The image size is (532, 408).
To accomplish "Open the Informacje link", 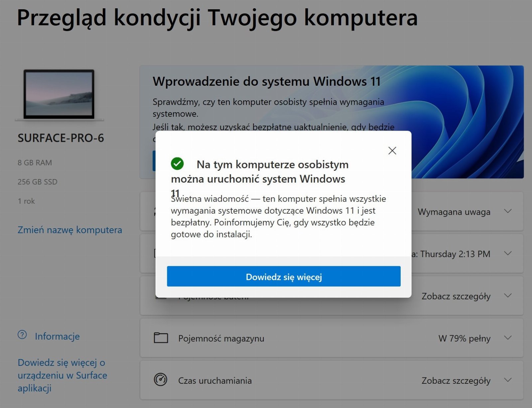I will pyautogui.click(x=57, y=336).
